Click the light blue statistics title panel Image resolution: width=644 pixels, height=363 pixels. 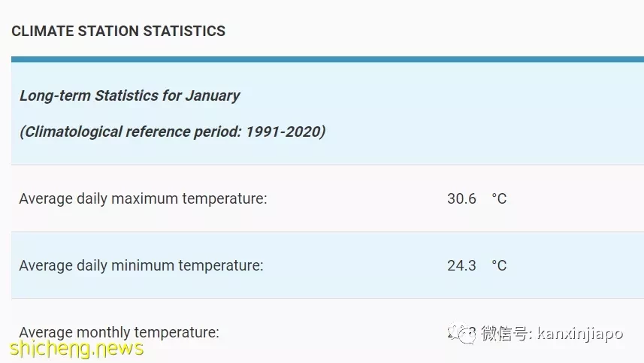328,113
